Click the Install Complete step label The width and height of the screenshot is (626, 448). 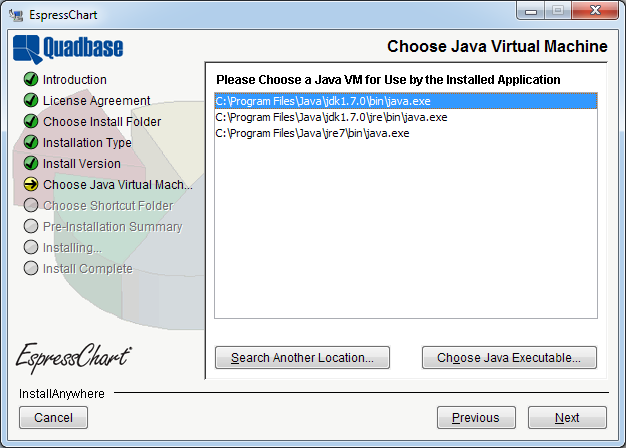click(87, 269)
